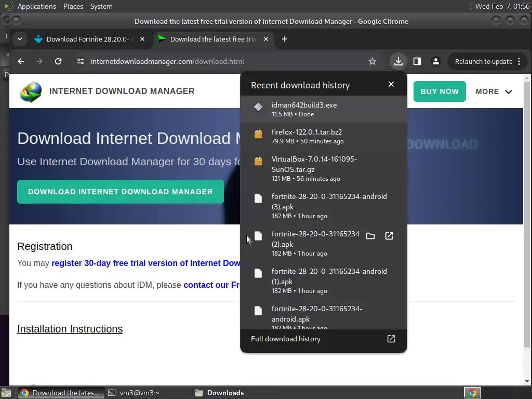Viewport: 532px width, 399px height.
Task: Click DOWNLOAD INTERNET DOWNLOAD MANAGER button
Action: 121,192
